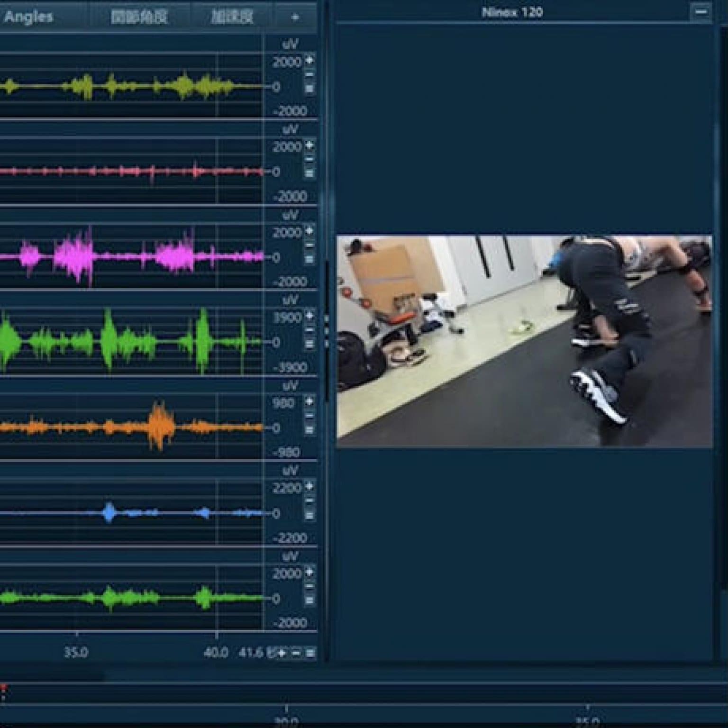Viewport: 728px width, 728px height.
Task: Switch to the Angles tab
Action: 28,17
